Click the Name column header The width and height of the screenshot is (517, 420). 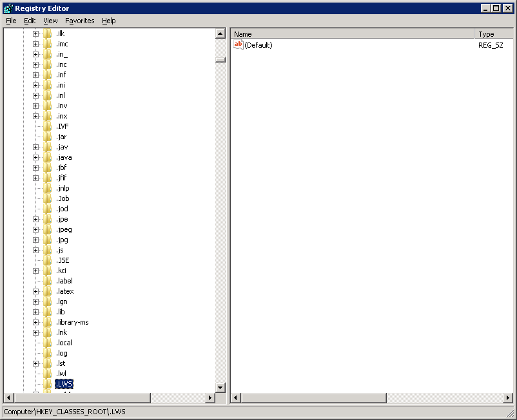(352, 34)
